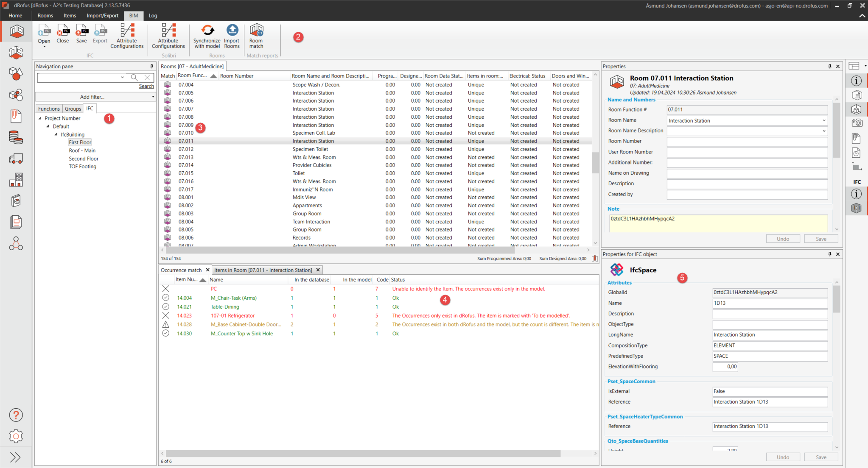This screenshot has width=868, height=468.
Task: Click the Search link
Action: coord(146,86)
